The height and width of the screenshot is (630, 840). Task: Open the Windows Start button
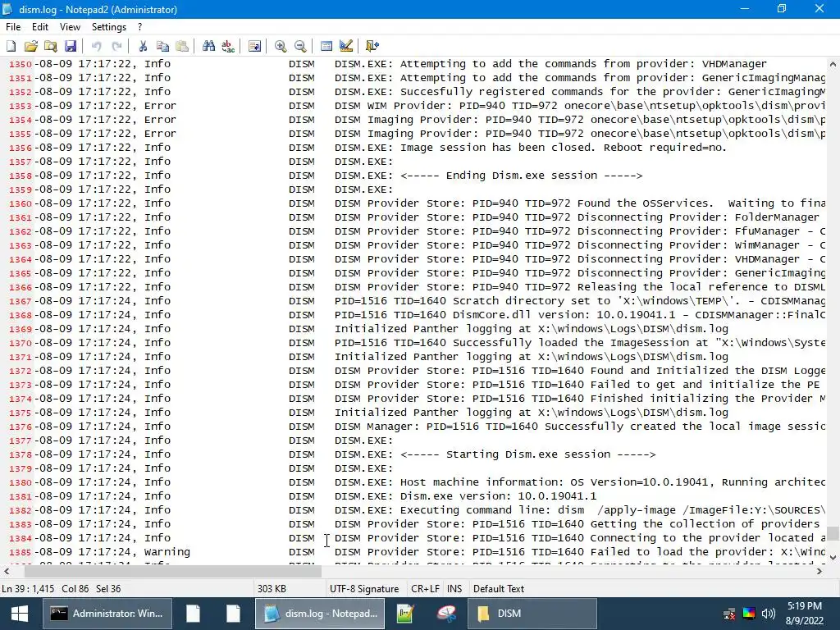[x=20, y=614]
